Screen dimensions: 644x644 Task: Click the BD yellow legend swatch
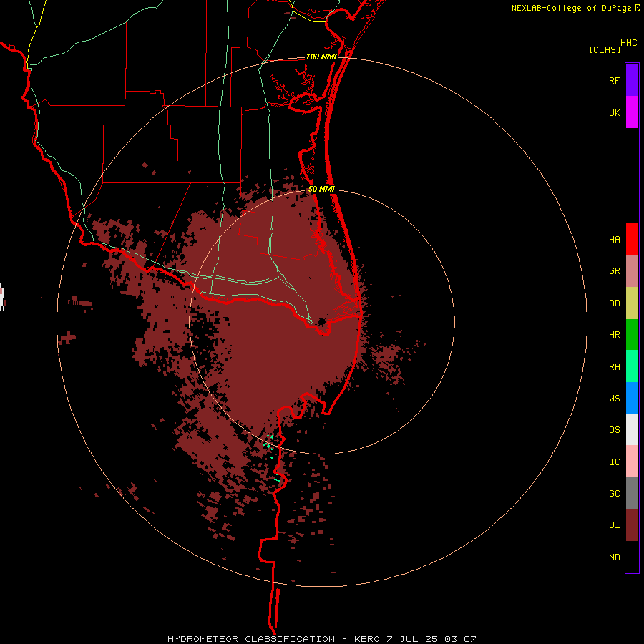(x=632, y=303)
